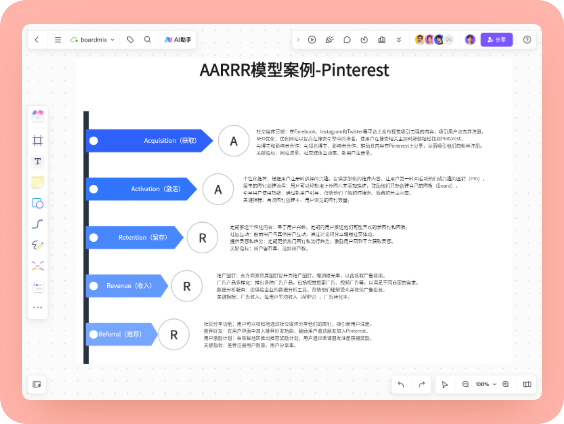The height and width of the screenshot is (424, 564).
Task: Select the Revenue description text block
Action: click(x=317, y=286)
